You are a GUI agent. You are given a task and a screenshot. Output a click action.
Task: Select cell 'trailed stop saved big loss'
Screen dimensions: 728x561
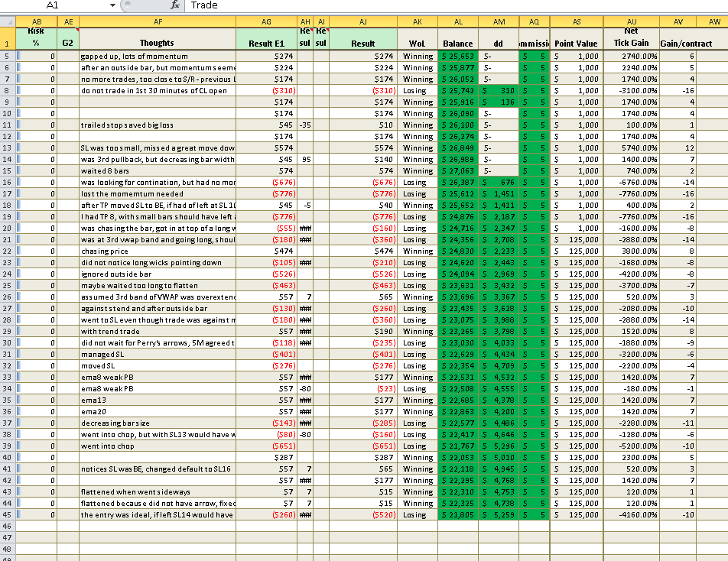158,125
